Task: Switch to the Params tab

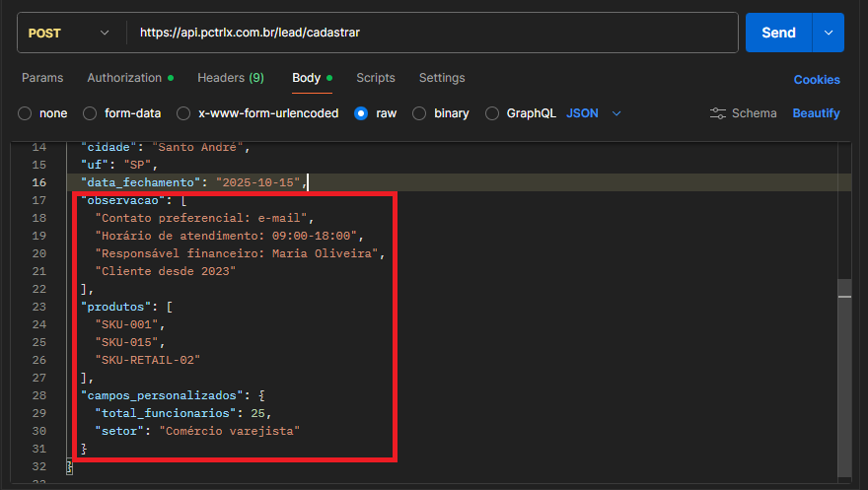Action: click(x=42, y=78)
